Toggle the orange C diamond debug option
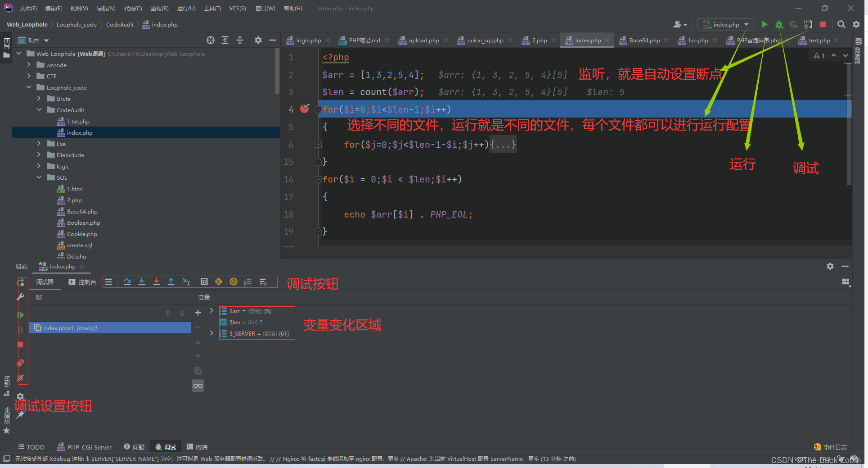Image resolution: width=868 pixels, height=468 pixels. pos(219,282)
